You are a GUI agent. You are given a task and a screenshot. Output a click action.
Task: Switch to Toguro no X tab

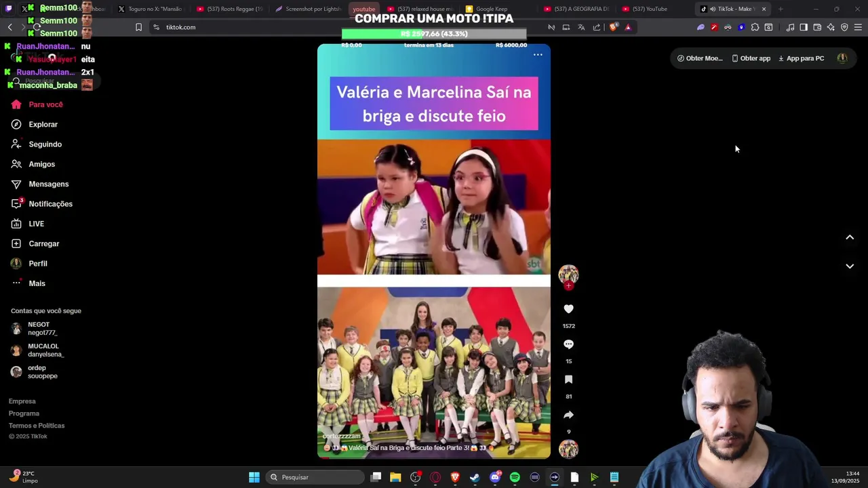pyautogui.click(x=150, y=9)
